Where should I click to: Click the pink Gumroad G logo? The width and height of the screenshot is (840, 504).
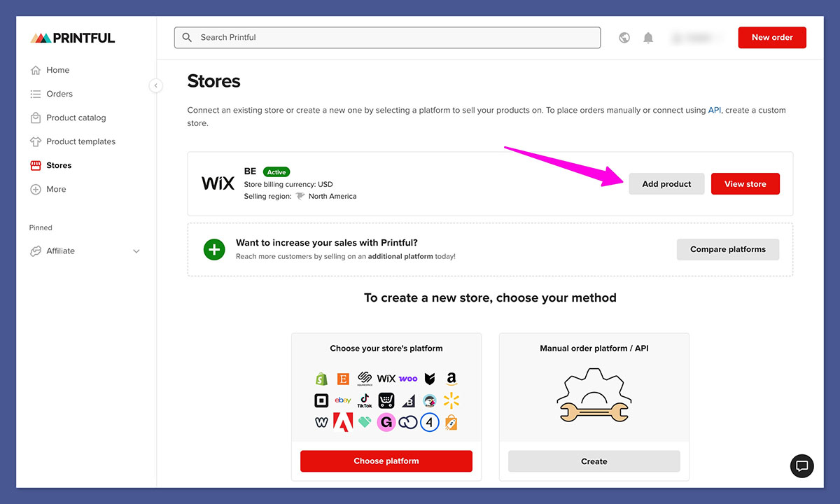(x=386, y=422)
